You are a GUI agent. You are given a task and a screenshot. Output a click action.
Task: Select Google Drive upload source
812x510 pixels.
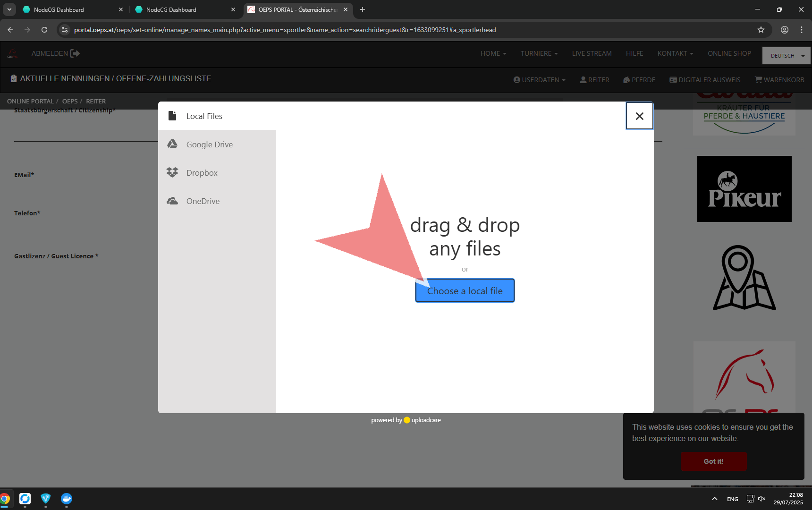209,144
